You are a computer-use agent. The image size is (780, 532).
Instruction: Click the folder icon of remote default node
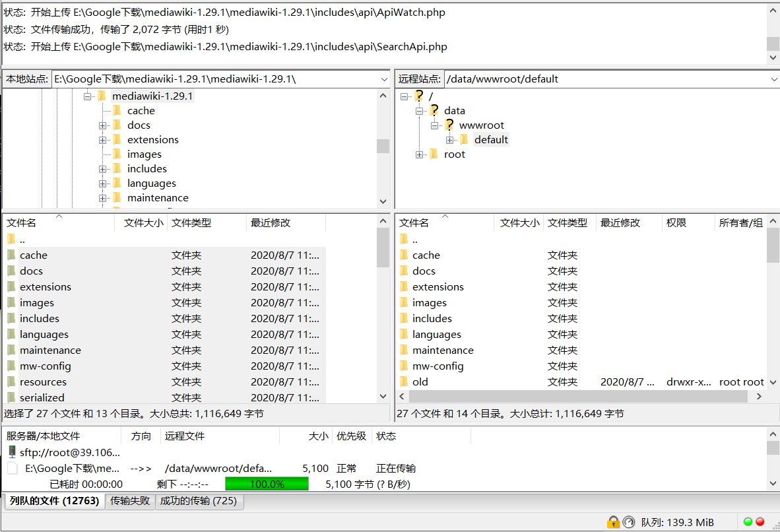pos(465,139)
